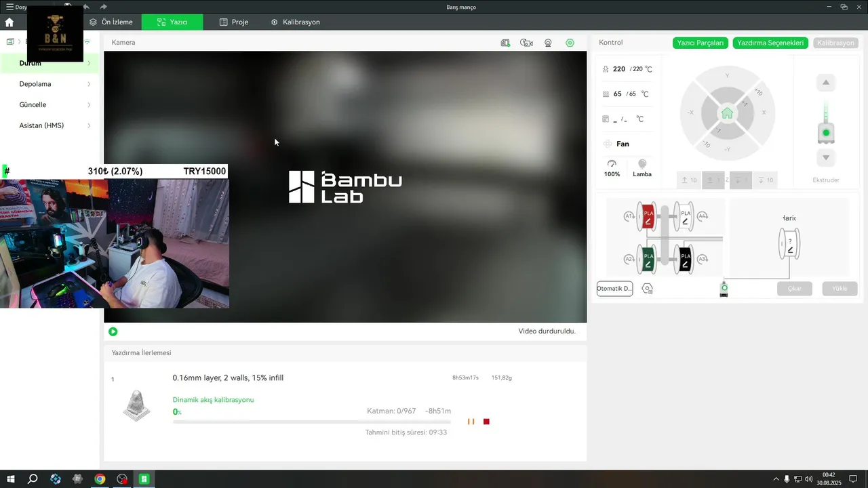Click the A4 slot refresh icon
868x488 pixels.
703,217
